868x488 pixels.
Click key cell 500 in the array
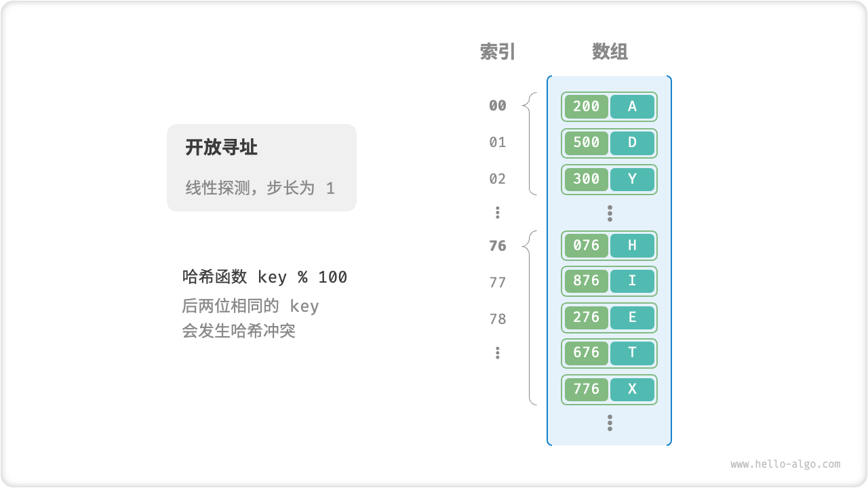(x=587, y=142)
